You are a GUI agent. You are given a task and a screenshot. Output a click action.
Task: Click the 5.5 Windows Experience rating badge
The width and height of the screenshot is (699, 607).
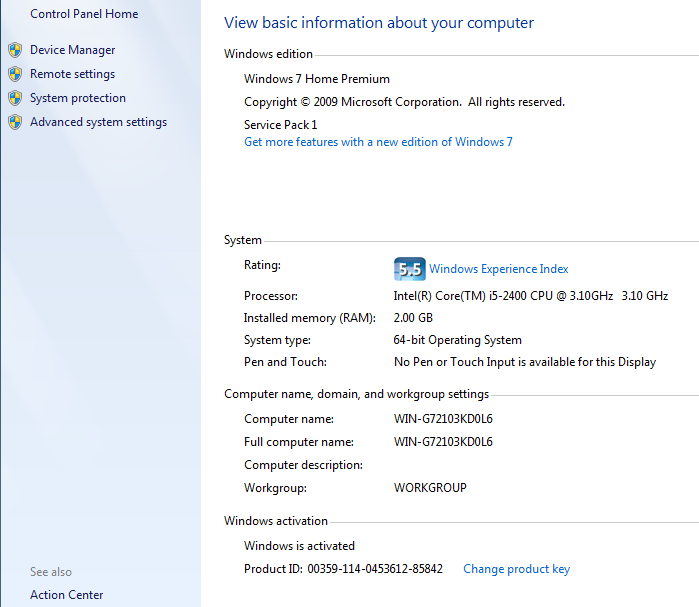pyautogui.click(x=410, y=269)
